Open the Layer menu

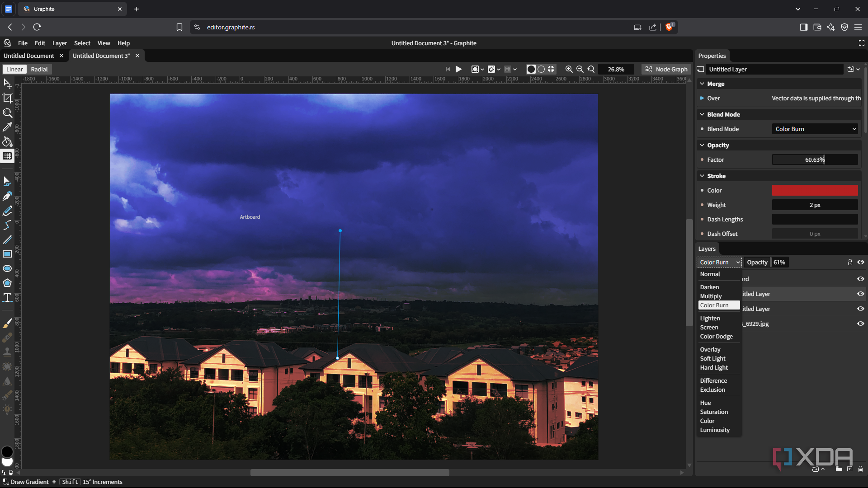pyautogui.click(x=59, y=43)
